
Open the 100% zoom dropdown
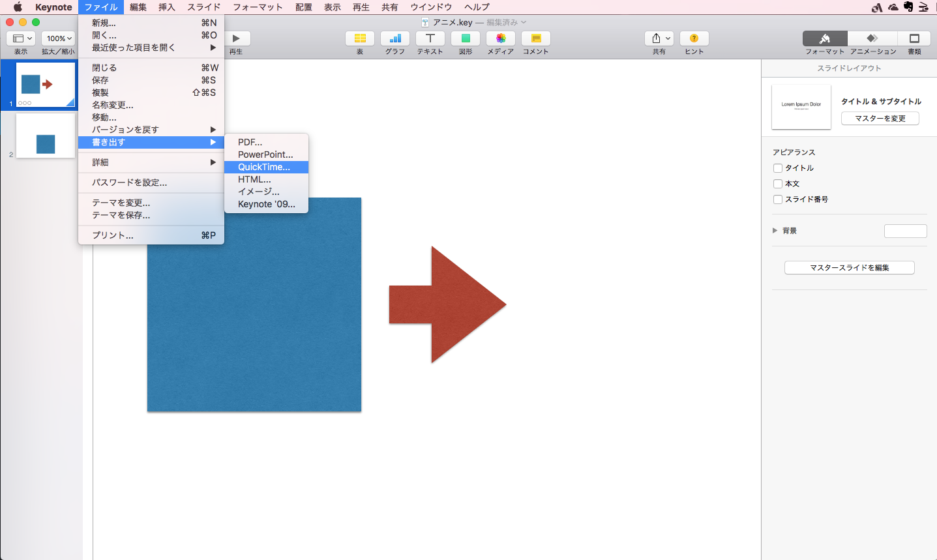click(x=59, y=38)
